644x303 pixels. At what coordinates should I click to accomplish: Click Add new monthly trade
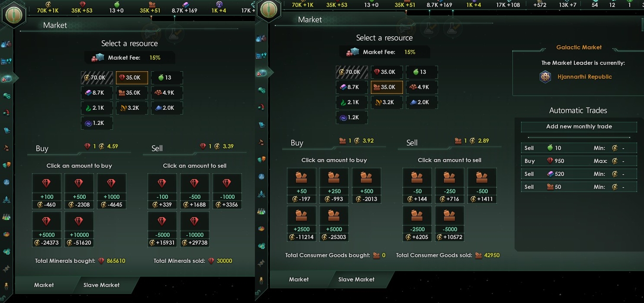[579, 127]
